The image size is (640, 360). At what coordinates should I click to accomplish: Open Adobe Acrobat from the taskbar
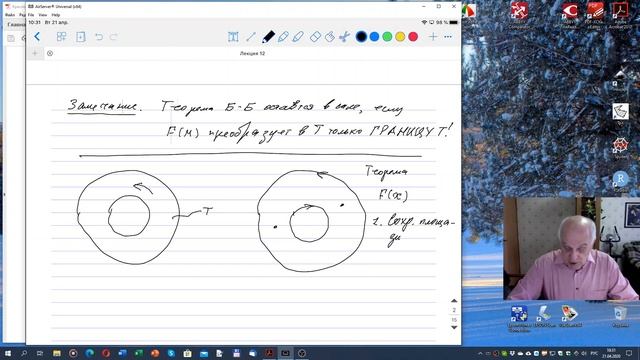[269, 353]
